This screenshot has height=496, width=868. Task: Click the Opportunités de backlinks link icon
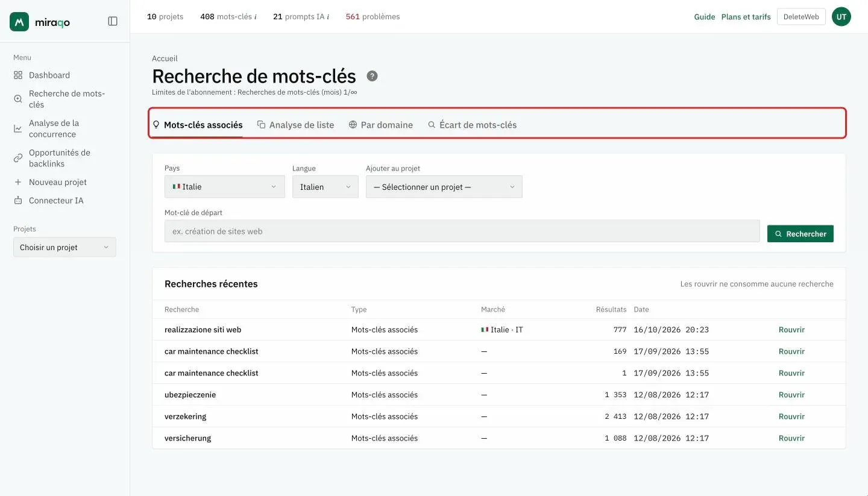(18, 158)
